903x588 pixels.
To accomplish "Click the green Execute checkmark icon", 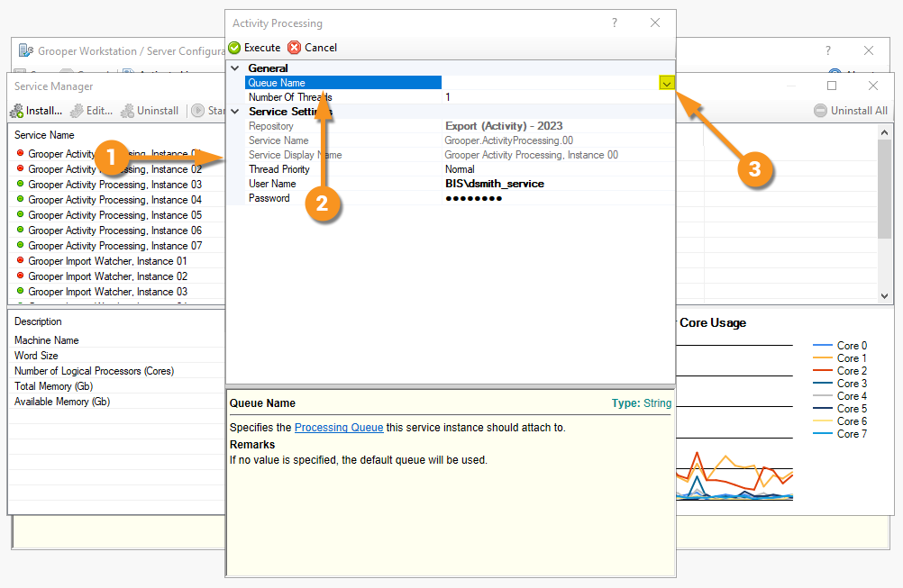I will (234, 48).
